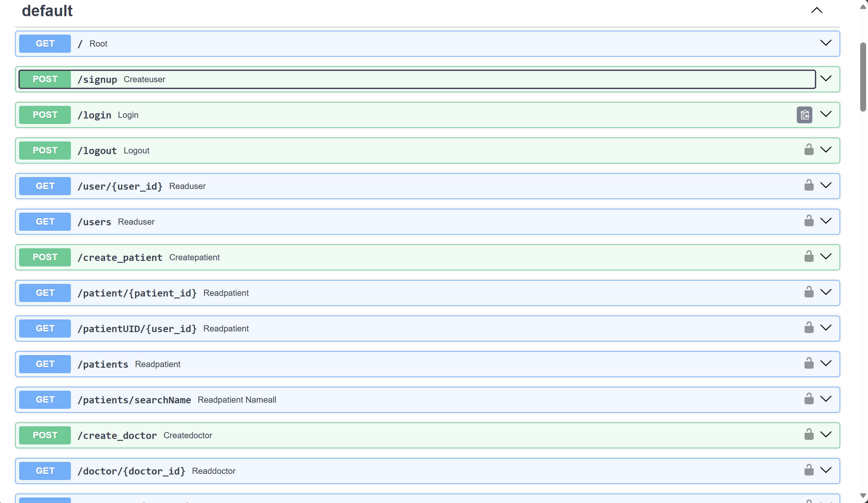Screen dimensions: 868x503
Task: Click the scrollbar down arrow
Action: pos(863,496)
